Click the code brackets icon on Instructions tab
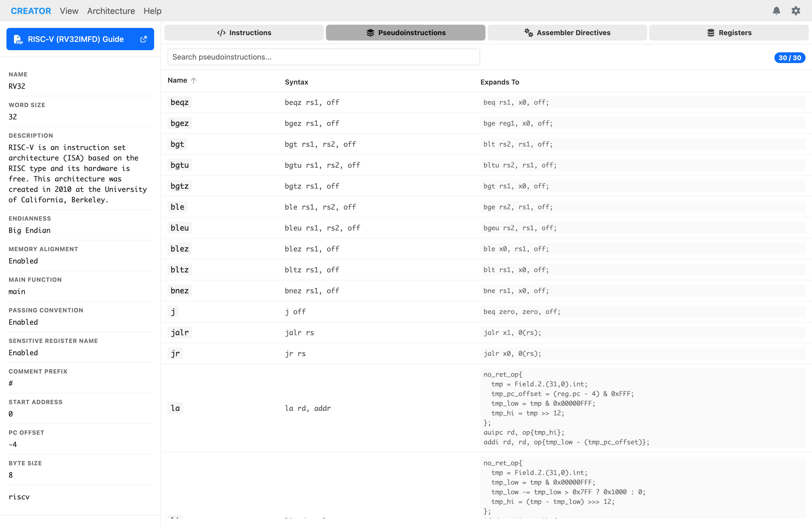Viewport: 812px width, 527px height. pyautogui.click(x=221, y=33)
